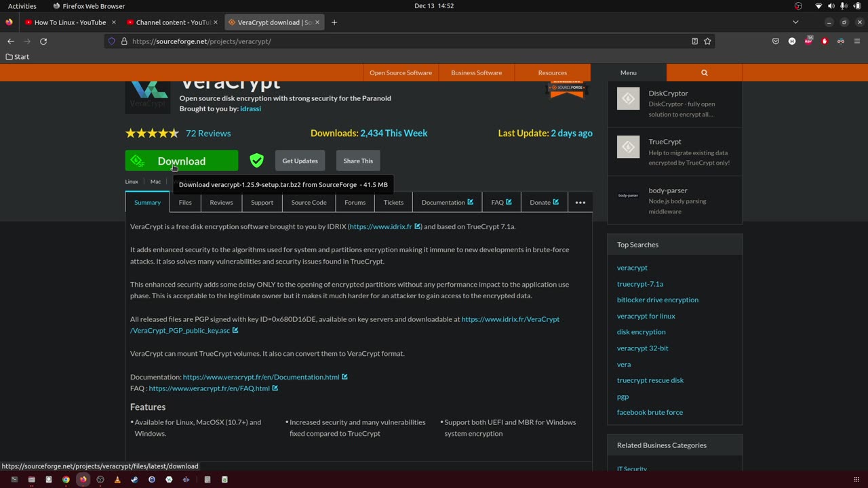Image resolution: width=868 pixels, height=488 pixels.
Task: Open the clock showing Dec 13 14:52
Action: 434,6
